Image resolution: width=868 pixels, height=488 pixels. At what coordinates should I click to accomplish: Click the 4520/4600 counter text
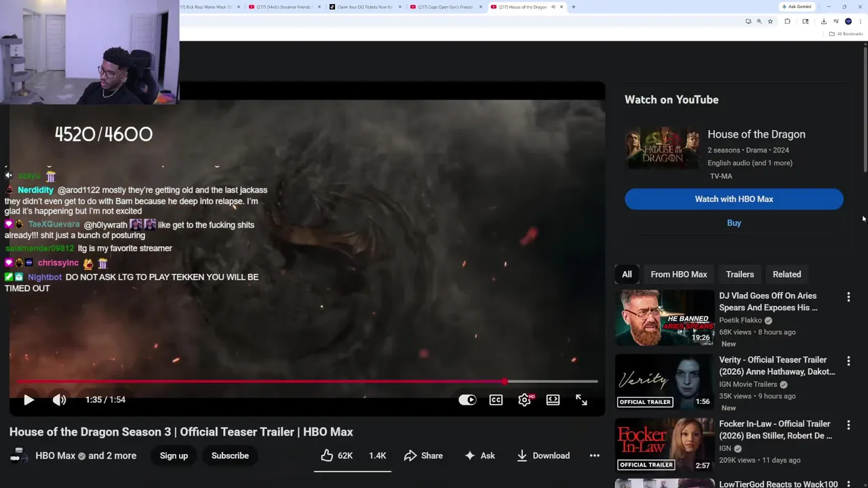[104, 134]
